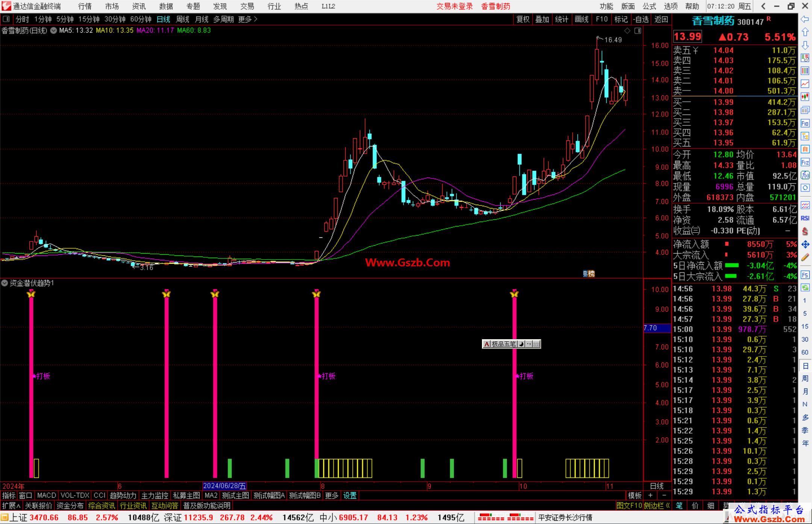812x524 pixels.
Task: Switch sidebar period to 周
Action: point(805,378)
